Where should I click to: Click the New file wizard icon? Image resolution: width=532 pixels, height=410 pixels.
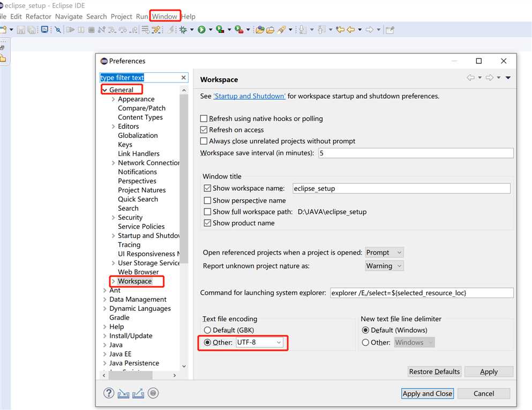point(3,30)
